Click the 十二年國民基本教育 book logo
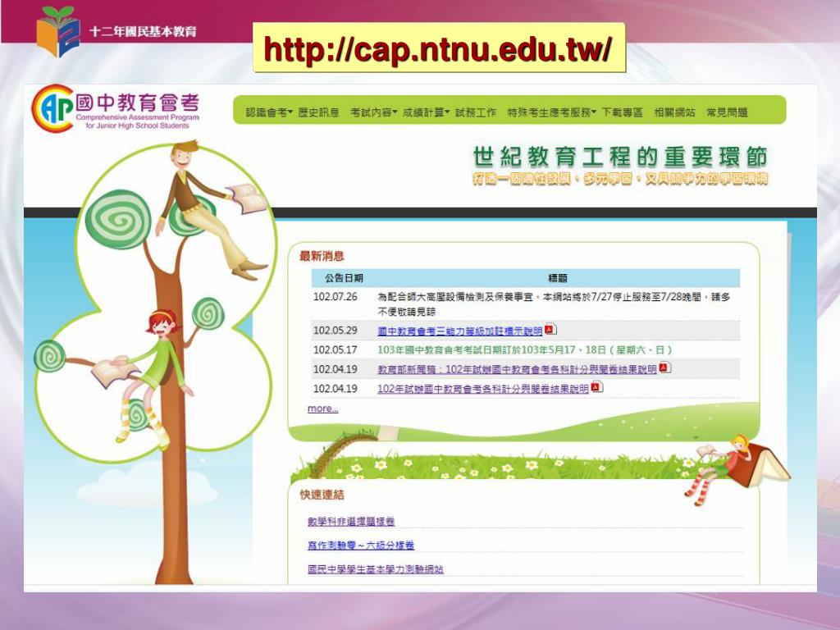Image resolution: width=840 pixels, height=630 pixels. tap(58, 30)
